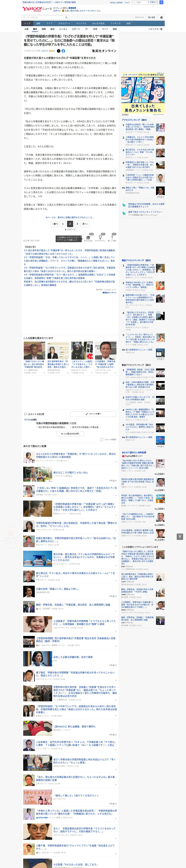Select the ランキング tab
Screen dimensions: 186x868
point(115,24)
